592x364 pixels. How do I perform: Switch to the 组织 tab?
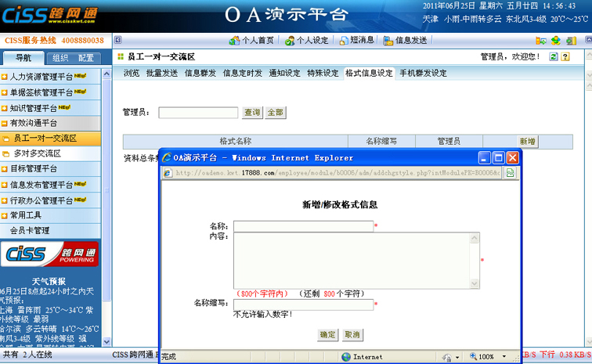pos(60,58)
